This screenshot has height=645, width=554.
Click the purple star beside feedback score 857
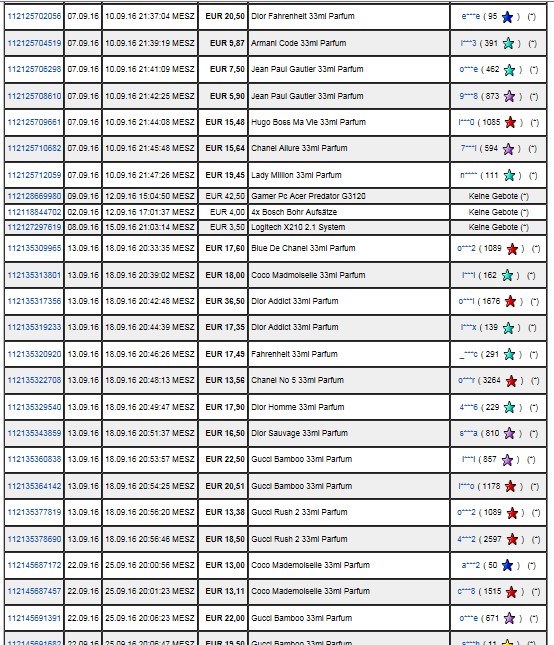point(508,460)
